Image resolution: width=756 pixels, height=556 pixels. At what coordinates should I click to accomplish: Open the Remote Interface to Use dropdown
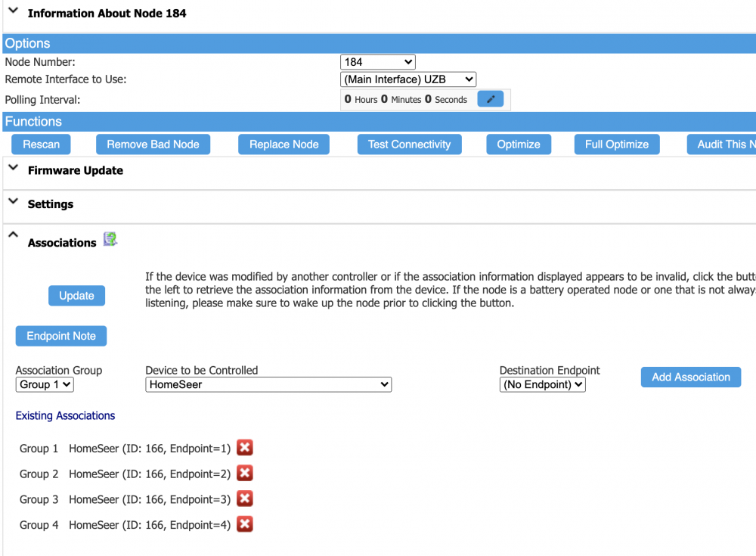point(408,79)
